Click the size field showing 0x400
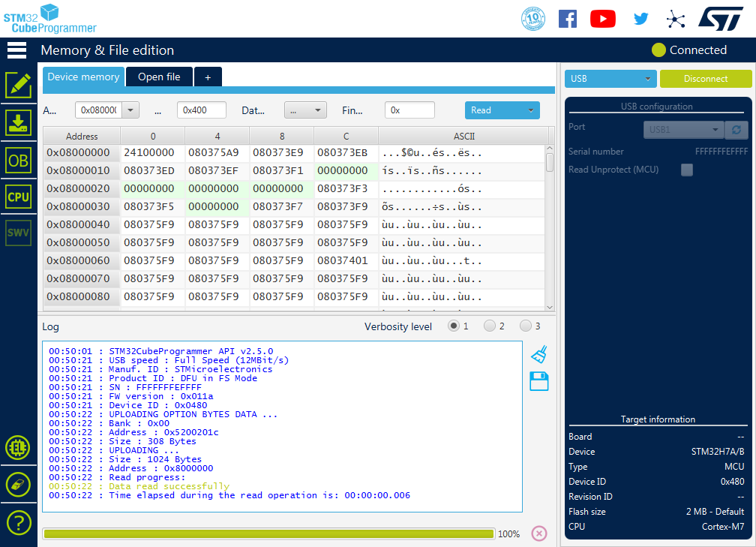The width and height of the screenshot is (756, 547). [202, 110]
